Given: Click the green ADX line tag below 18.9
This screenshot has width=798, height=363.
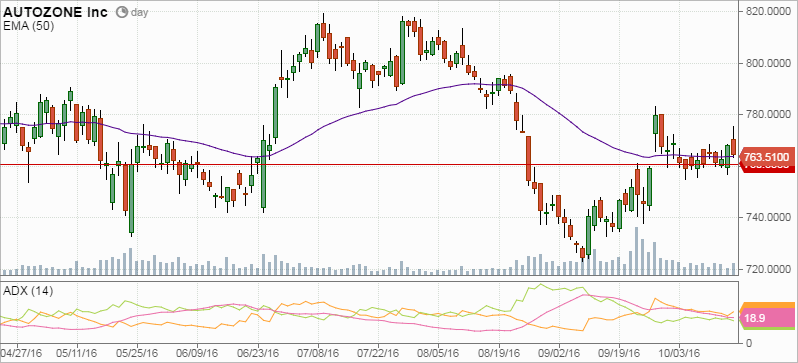Looking at the screenshot, I should click(768, 328).
